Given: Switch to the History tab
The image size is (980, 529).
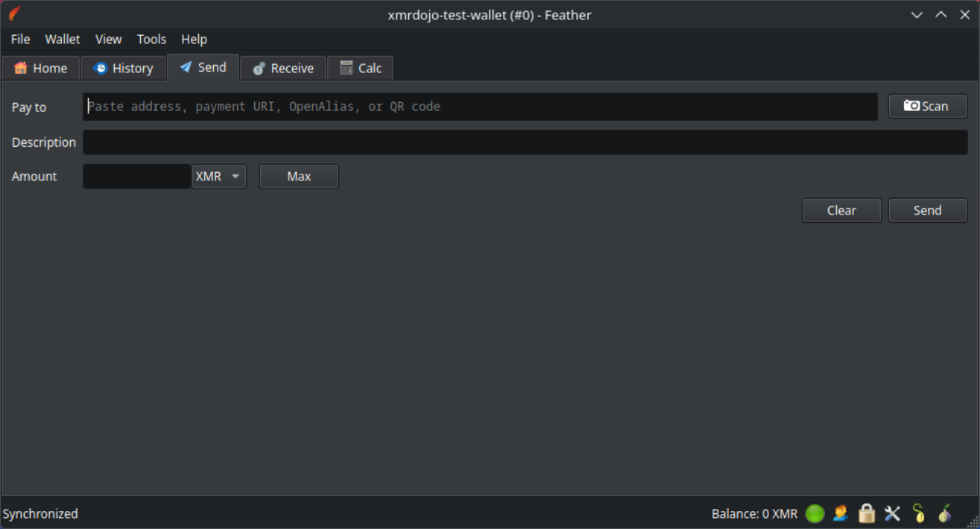Looking at the screenshot, I should tap(123, 68).
